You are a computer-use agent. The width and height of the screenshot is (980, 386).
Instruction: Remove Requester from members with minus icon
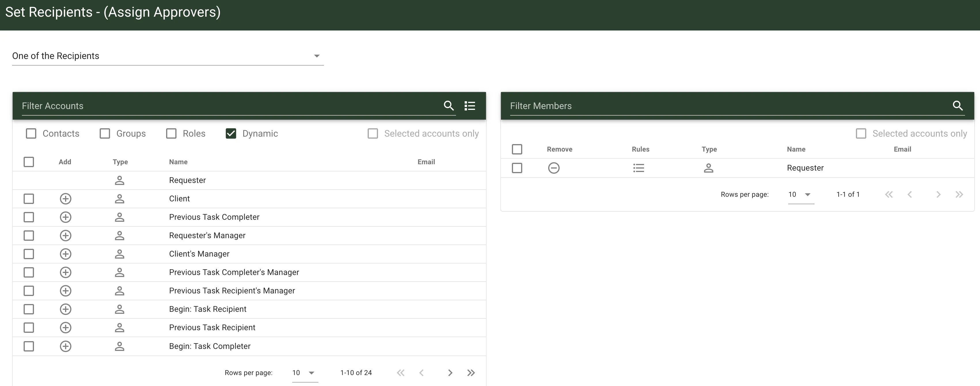tap(554, 168)
